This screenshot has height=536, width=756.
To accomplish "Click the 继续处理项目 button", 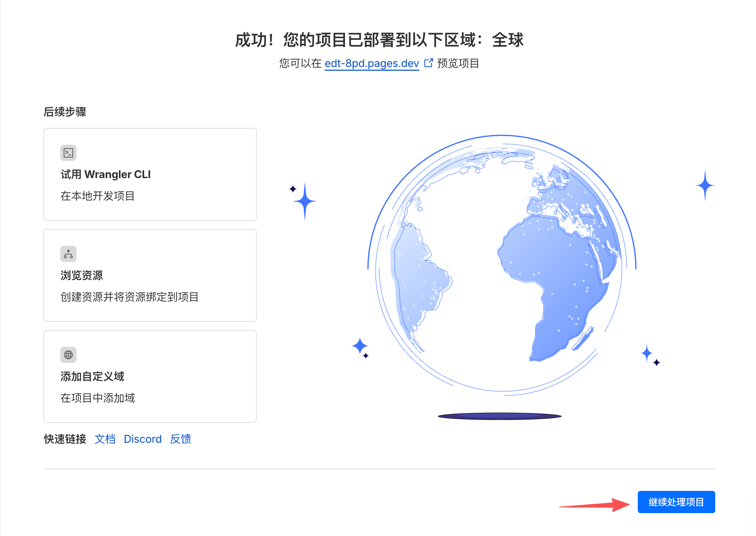I will tap(676, 502).
